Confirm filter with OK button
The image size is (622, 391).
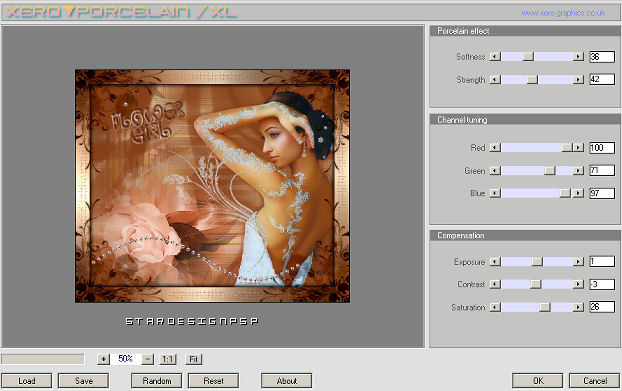point(538,381)
